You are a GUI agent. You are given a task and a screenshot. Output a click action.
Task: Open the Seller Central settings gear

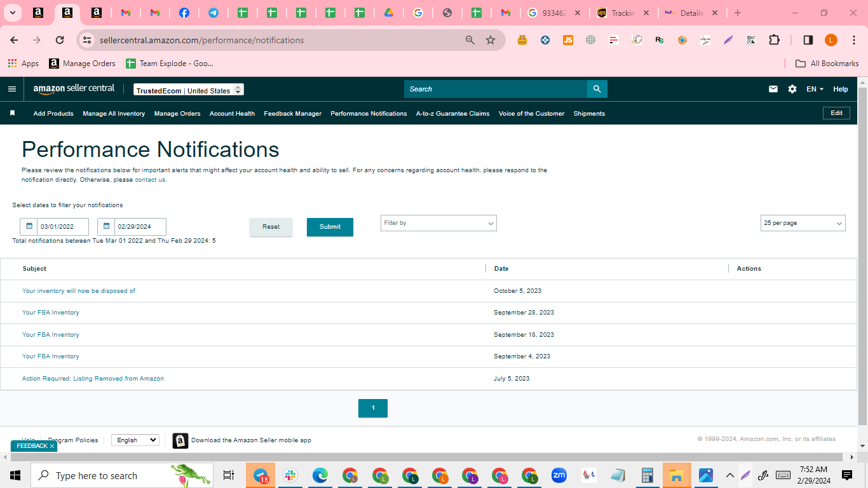[792, 89]
